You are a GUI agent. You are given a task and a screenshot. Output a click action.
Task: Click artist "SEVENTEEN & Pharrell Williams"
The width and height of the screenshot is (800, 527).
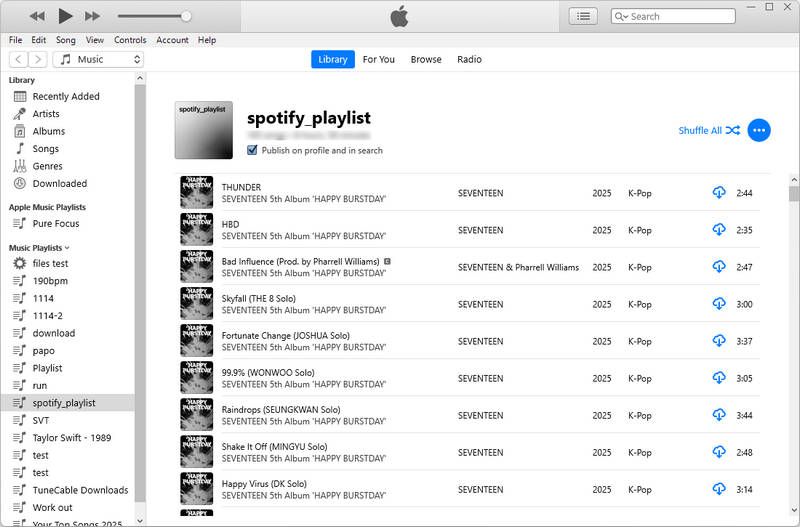pyautogui.click(x=518, y=267)
